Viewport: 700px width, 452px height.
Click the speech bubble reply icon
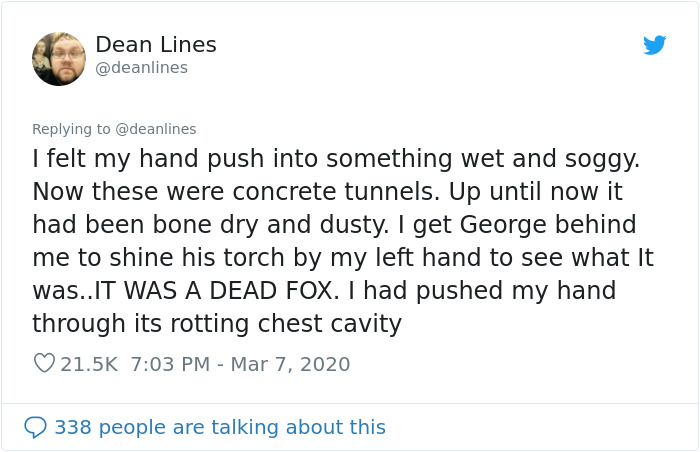(35, 427)
